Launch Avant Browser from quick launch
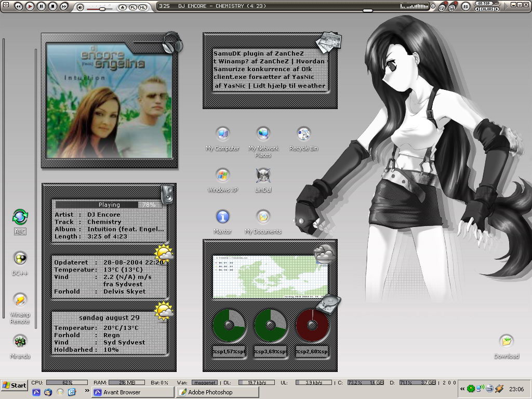Viewport: 532px width, 399px height. coord(36,392)
